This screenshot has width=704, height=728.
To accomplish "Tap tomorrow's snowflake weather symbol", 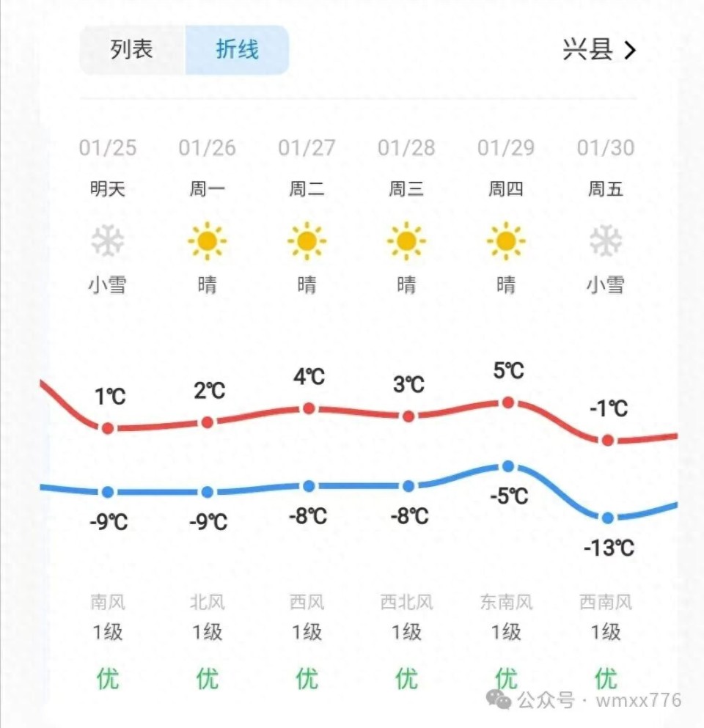I will [x=108, y=240].
